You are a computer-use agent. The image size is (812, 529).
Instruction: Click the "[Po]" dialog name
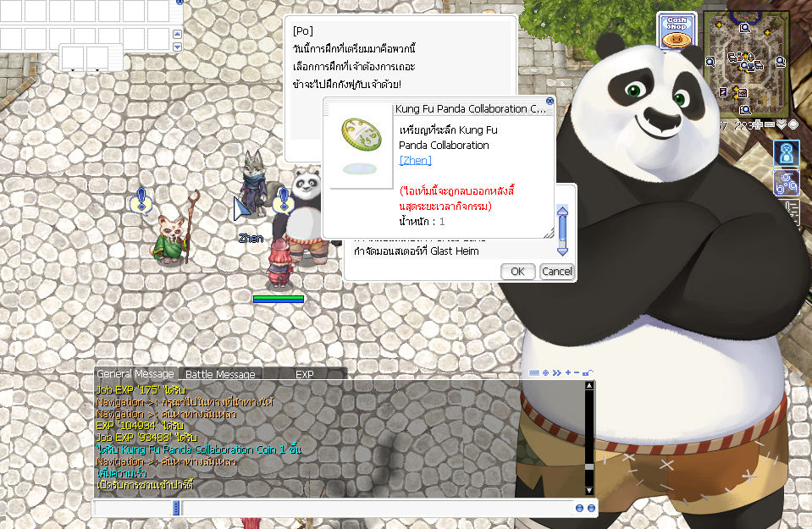pyautogui.click(x=303, y=31)
